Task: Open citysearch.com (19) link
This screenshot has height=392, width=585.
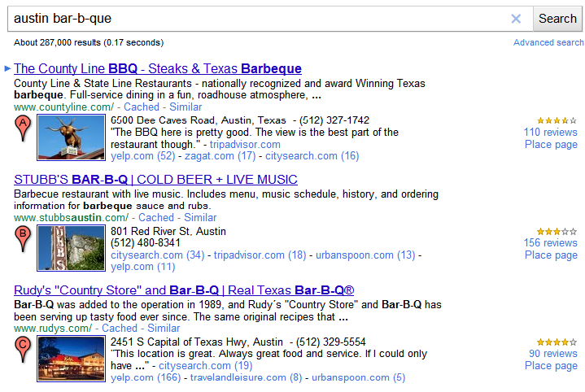Action: click(x=206, y=365)
